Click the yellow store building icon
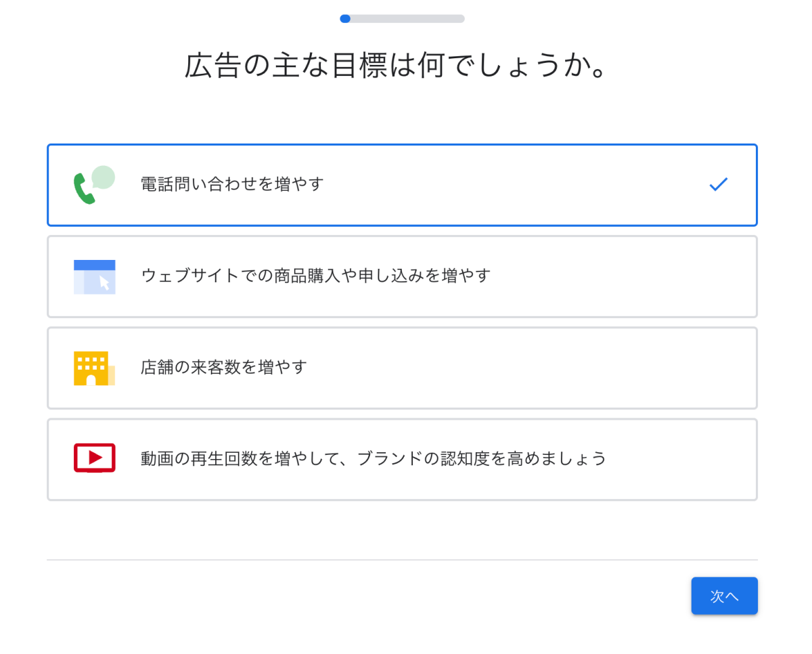 point(91,368)
